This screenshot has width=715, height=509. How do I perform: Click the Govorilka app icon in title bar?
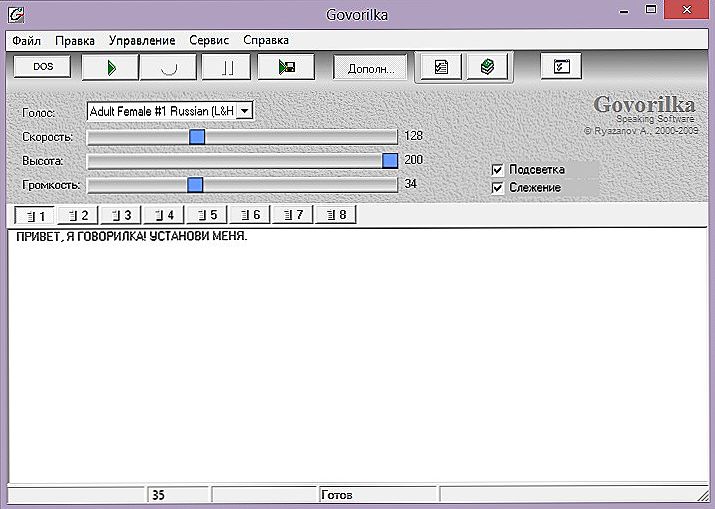pyautogui.click(x=15, y=14)
